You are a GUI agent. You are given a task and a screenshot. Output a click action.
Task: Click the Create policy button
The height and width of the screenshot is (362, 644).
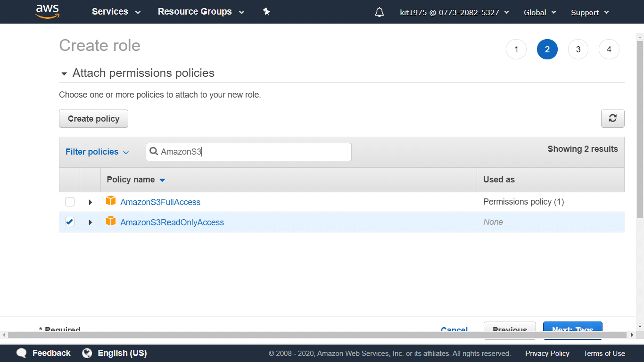click(93, 118)
